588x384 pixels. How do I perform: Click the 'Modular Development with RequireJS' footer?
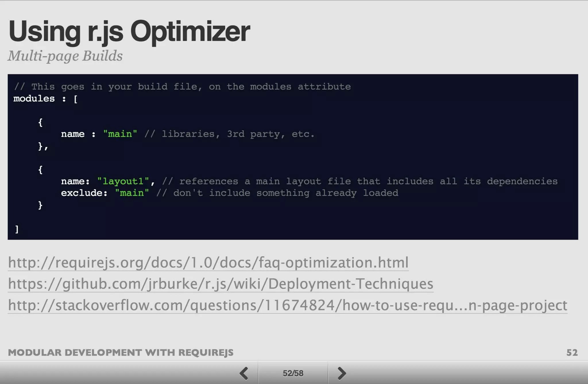coord(121,352)
